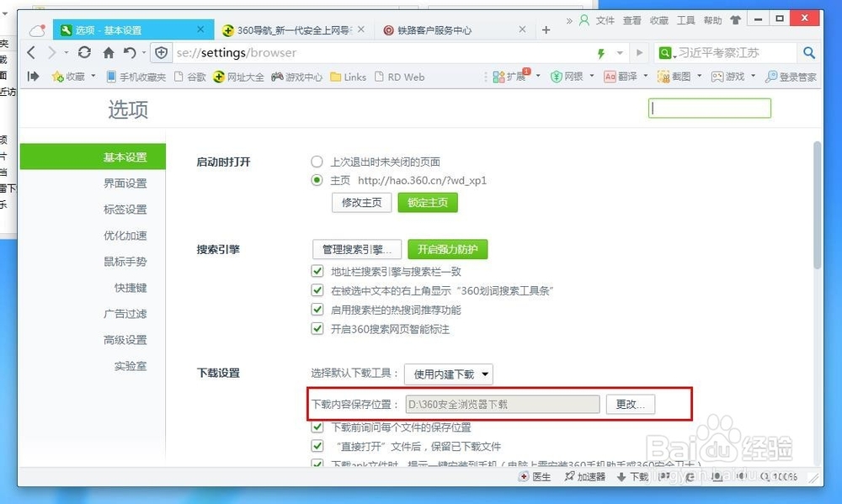The image size is (842, 504).
Task: Open address bar history dropdown arrow
Action: pos(620,53)
